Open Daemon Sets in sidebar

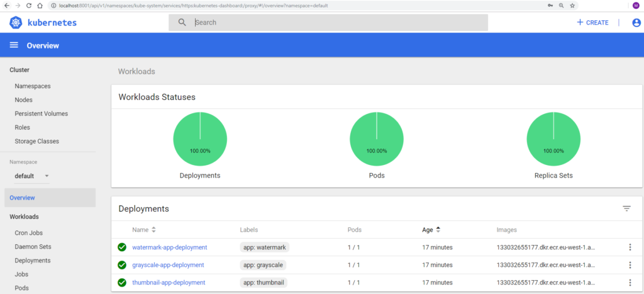(33, 247)
